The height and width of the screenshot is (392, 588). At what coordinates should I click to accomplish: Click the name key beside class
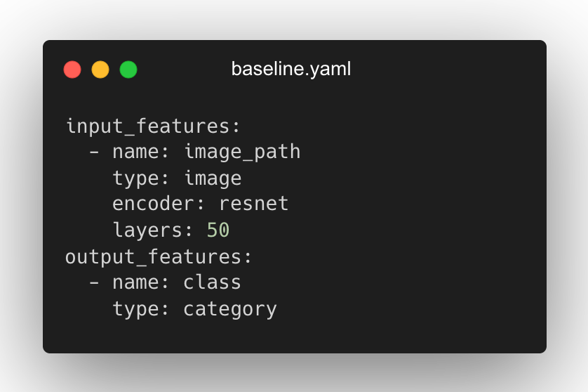[x=135, y=282]
